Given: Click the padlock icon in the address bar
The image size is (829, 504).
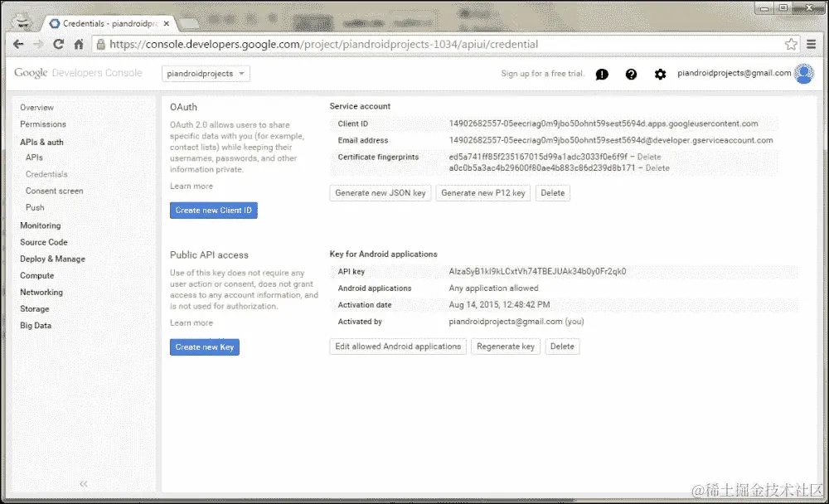Looking at the screenshot, I should [x=101, y=45].
